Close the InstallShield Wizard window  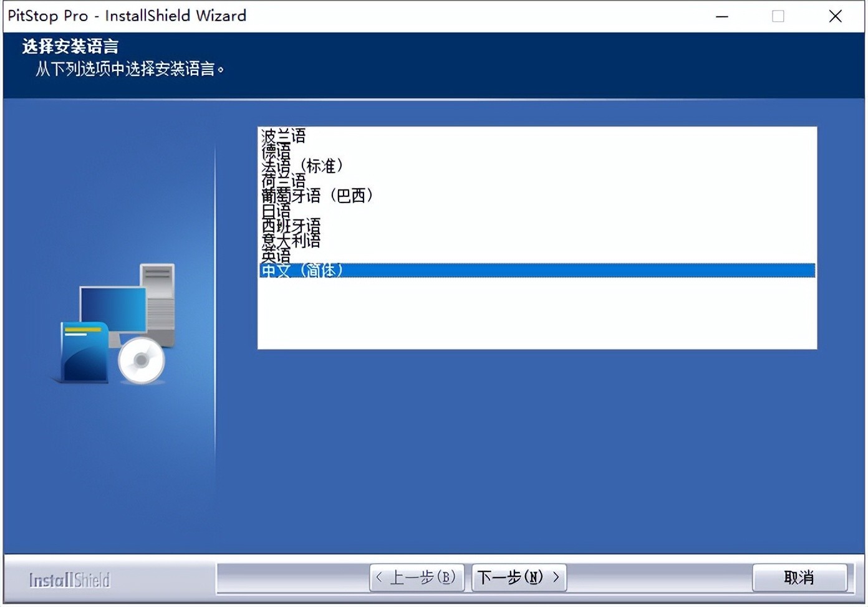(836, 16)
